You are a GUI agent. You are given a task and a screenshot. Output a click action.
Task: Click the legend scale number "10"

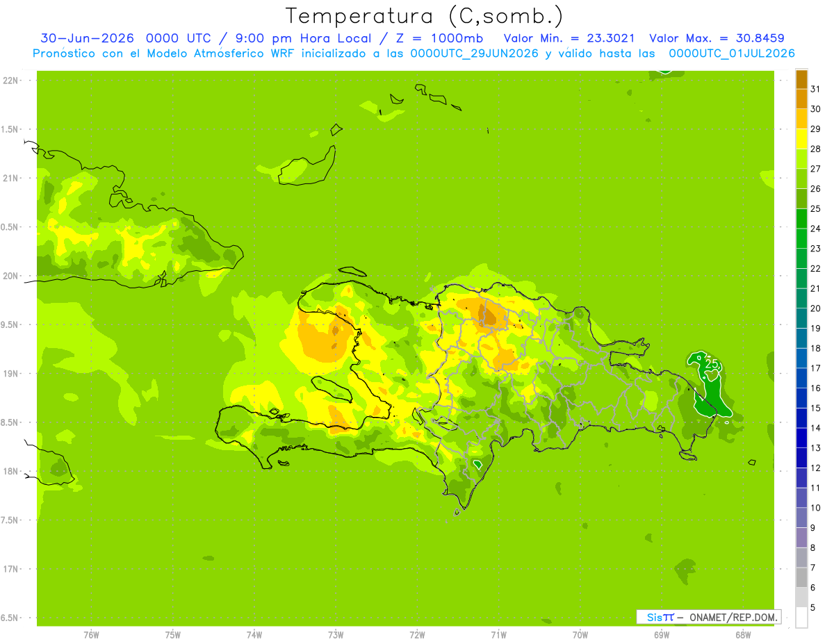coord(815,508)
